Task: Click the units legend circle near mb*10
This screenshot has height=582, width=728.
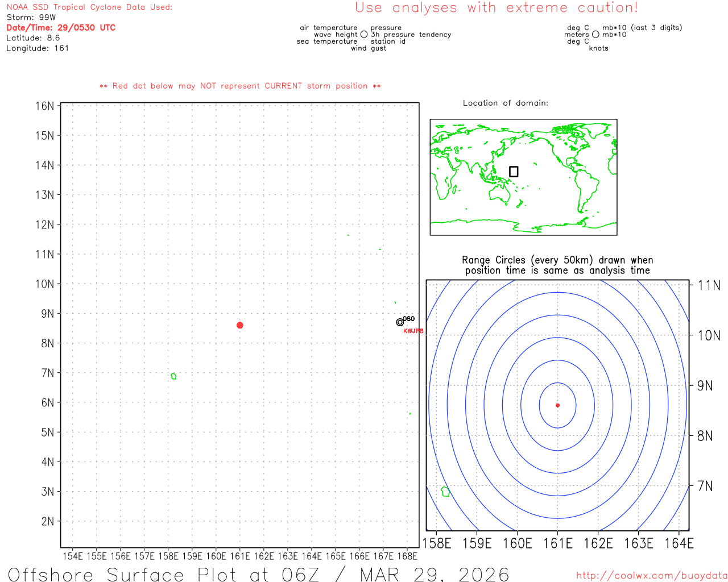Action: coord(595,35)
